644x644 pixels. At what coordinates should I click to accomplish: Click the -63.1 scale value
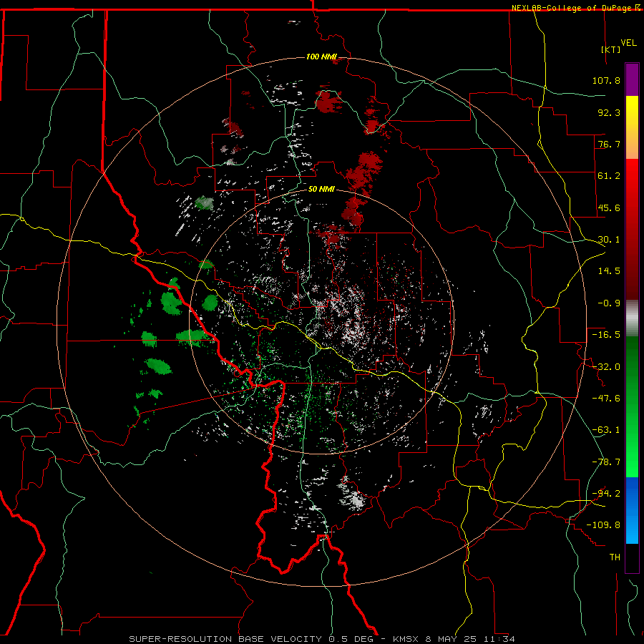[x=606, y=430]
